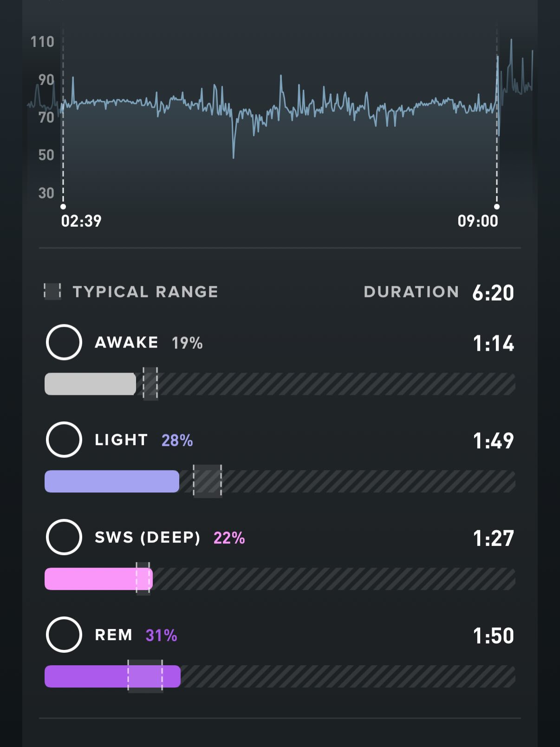560x747 pixels.
Task: Tap the Typical Range legend icon
Action: (52, 291)
